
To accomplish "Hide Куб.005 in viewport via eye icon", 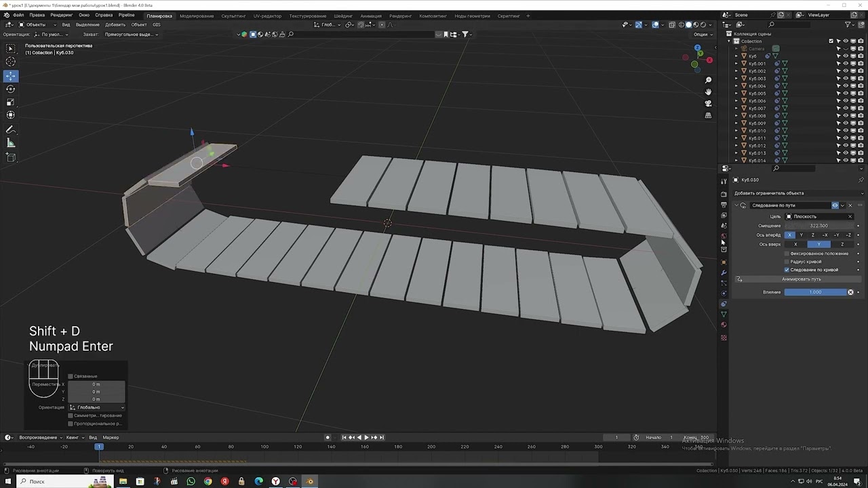I will point(846,94).
